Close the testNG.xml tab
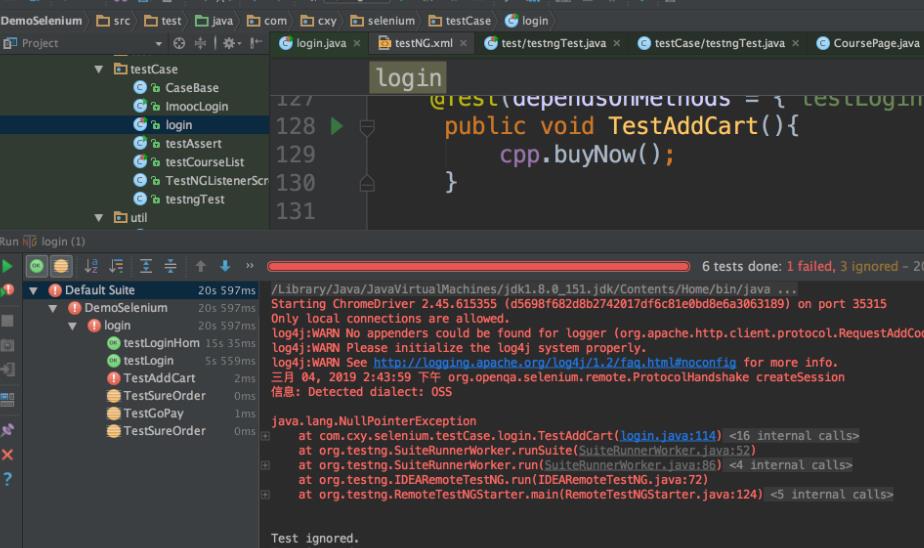 click(464, 43)
